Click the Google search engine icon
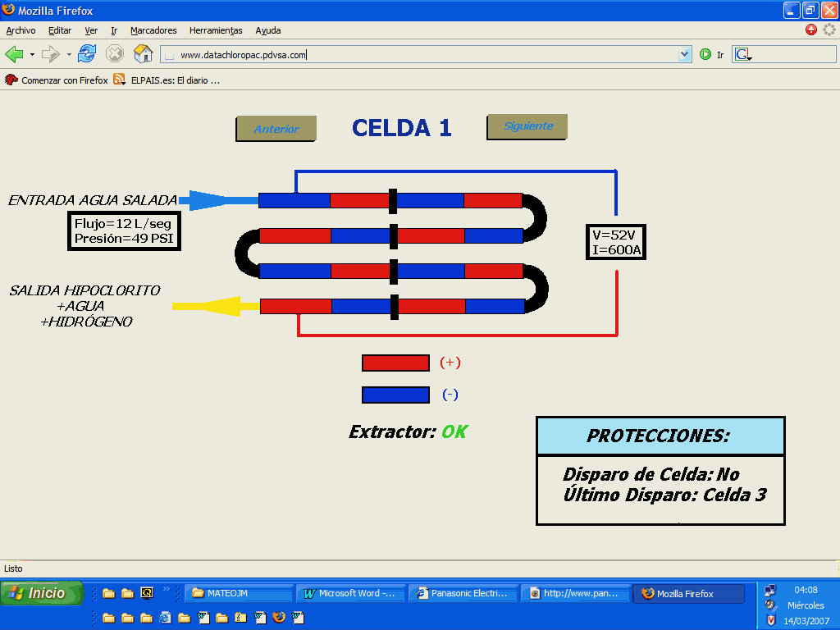Viewport: 840px width, 630px height. pos(742,54)
